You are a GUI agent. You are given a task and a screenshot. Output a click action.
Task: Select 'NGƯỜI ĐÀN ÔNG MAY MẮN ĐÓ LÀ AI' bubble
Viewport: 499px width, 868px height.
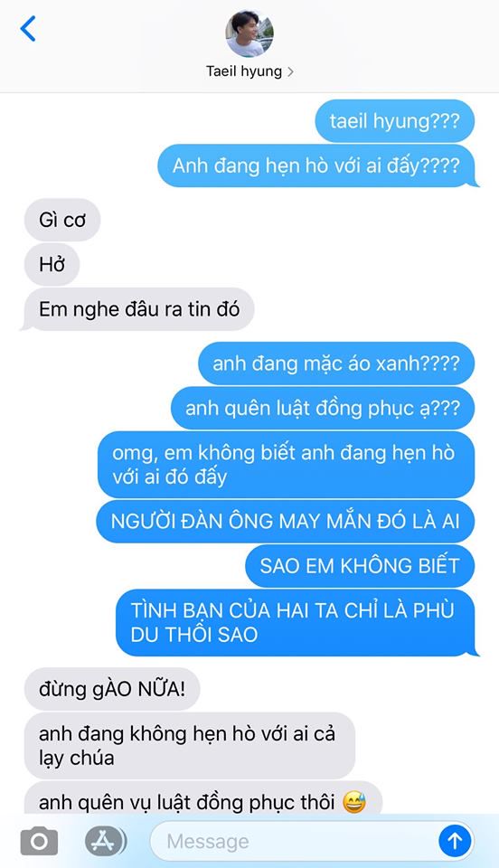click(x=286, y=522)
